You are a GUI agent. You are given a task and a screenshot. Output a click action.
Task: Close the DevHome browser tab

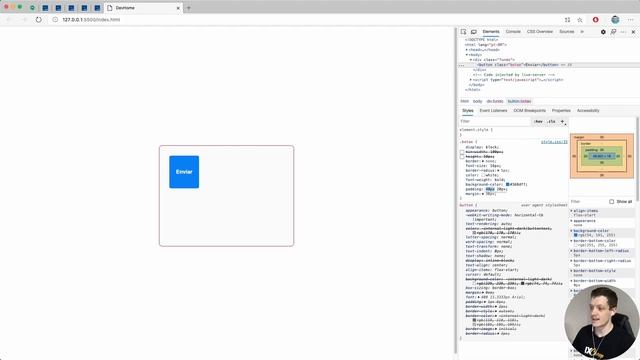178,8
